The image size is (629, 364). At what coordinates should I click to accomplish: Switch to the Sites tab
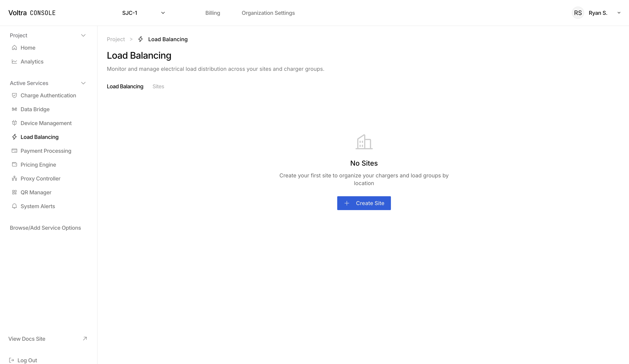click(x=158, y=86)
